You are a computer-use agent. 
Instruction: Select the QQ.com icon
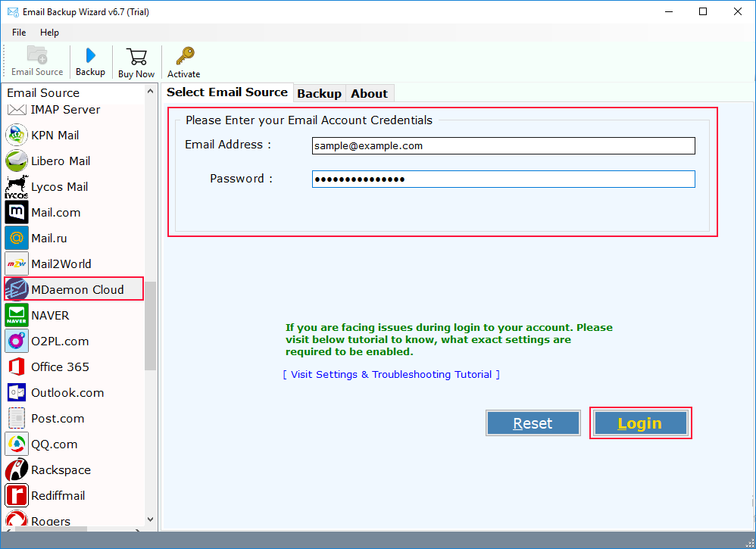(17, 444)
